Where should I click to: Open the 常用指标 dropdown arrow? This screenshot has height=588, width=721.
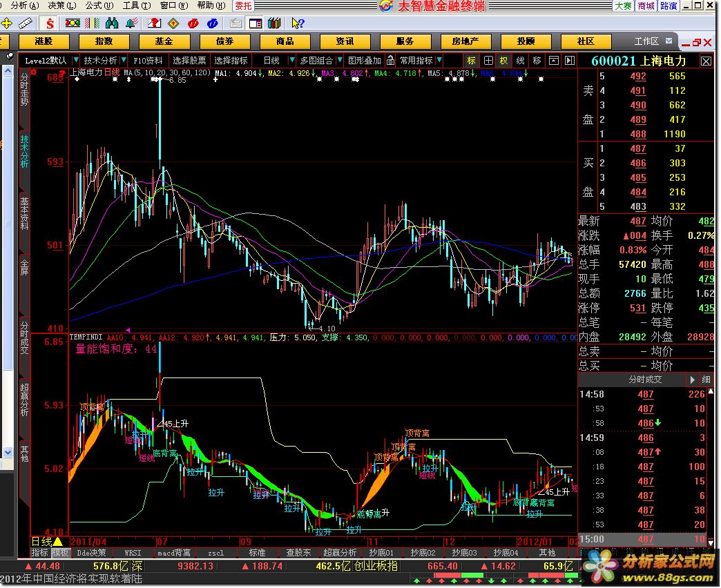[439, 60]
